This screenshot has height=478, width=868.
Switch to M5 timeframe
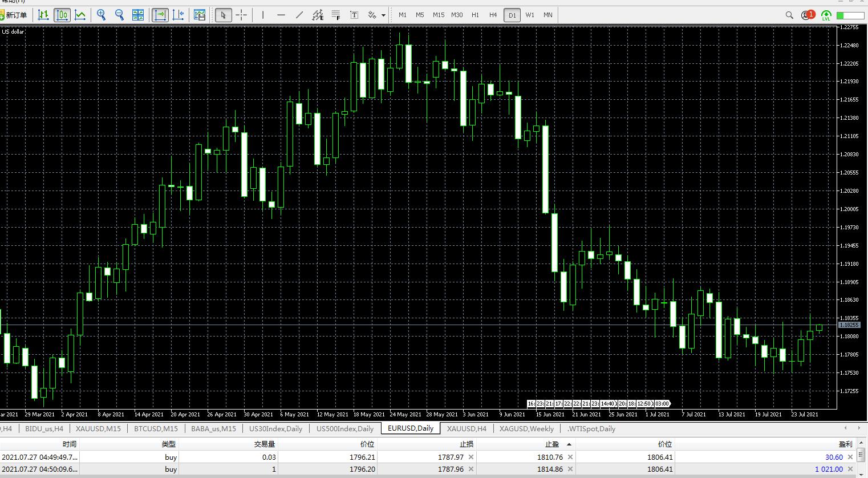point(420,15)
